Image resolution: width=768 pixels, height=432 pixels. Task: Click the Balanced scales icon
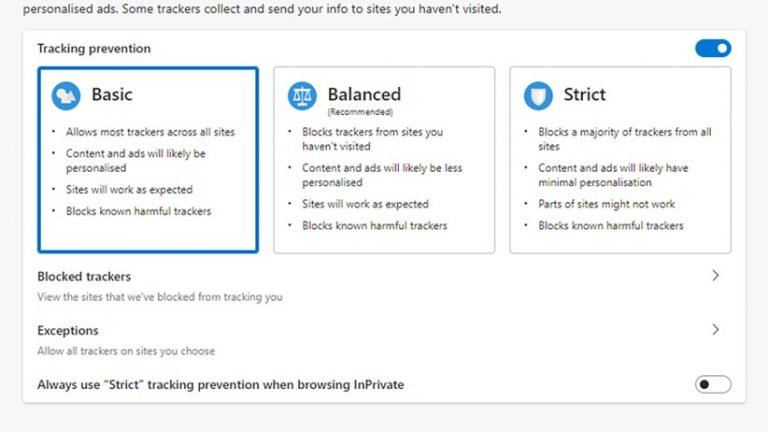[x=302, y=96]
